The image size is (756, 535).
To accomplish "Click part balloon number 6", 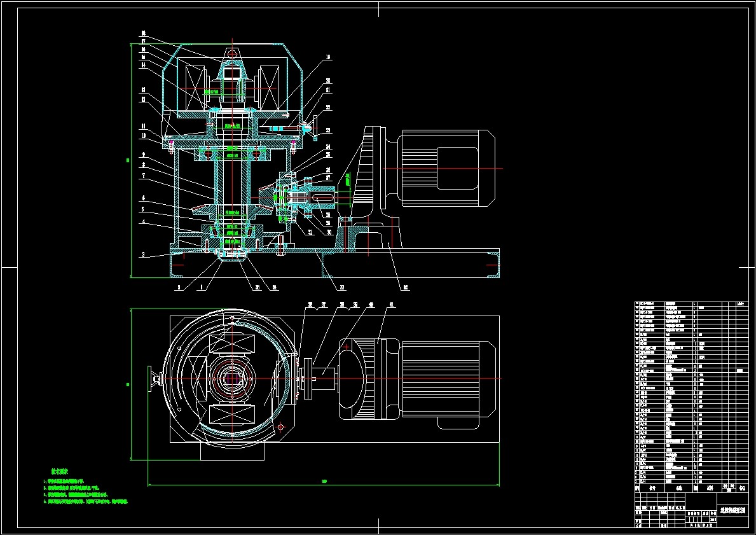I will click(143, 198).
